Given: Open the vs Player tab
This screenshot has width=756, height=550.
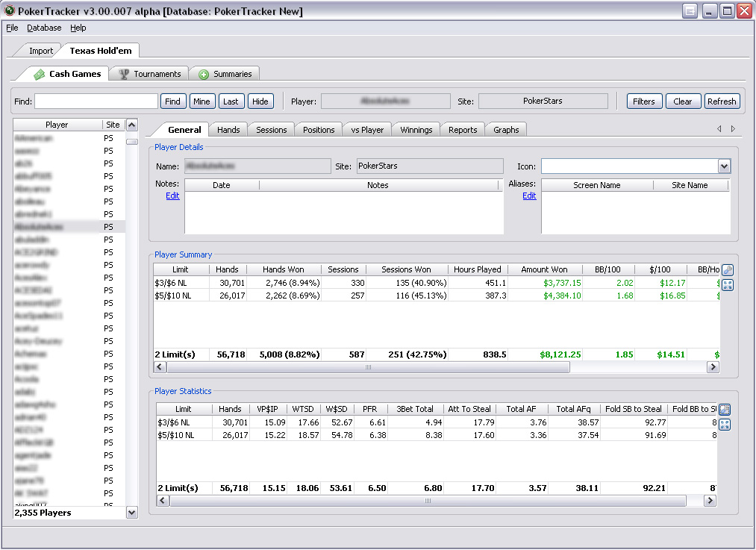Looking at the screenshot, I should click(x=367, y=130).
